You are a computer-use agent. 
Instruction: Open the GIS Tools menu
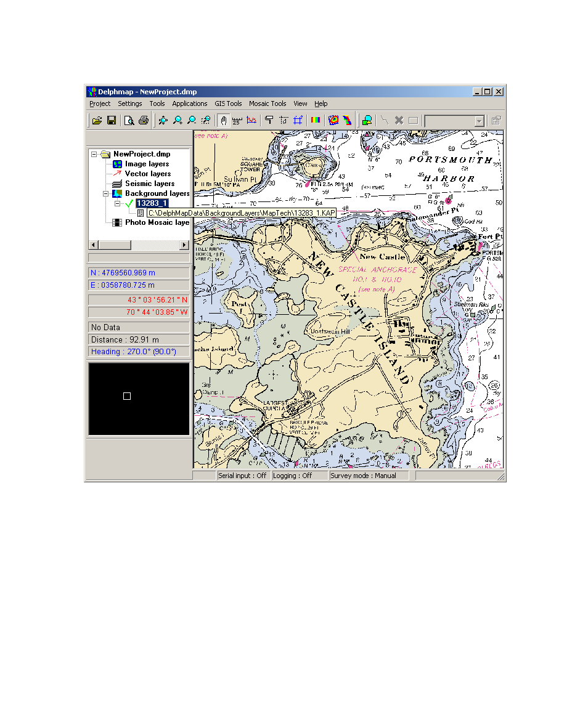(x=228, y=104)
